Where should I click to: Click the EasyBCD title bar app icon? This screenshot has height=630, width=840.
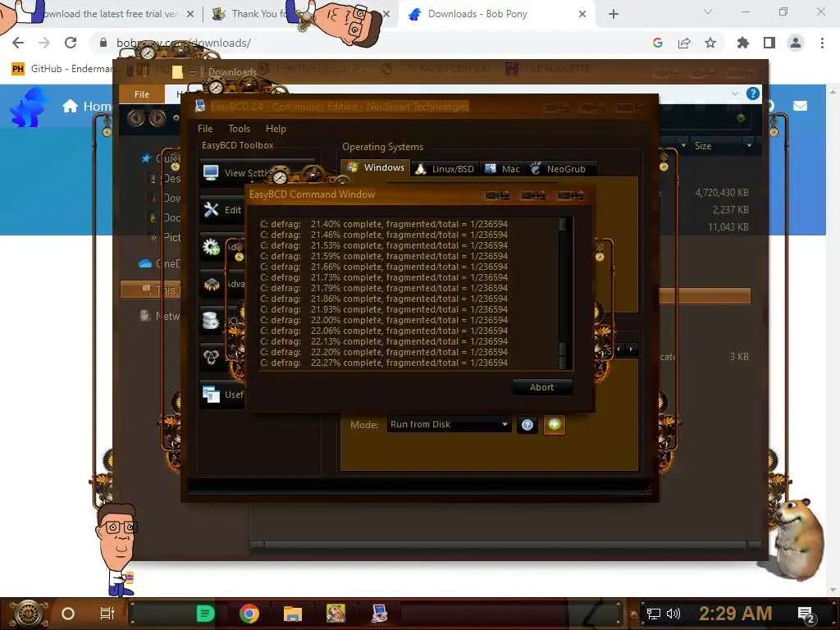200,106
